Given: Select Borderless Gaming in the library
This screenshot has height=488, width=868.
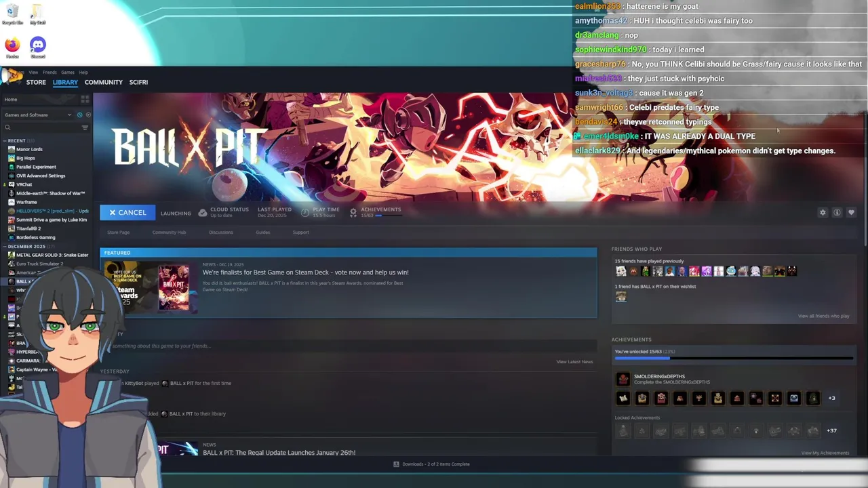Looking at the screenshot, I should pos(36,237).
